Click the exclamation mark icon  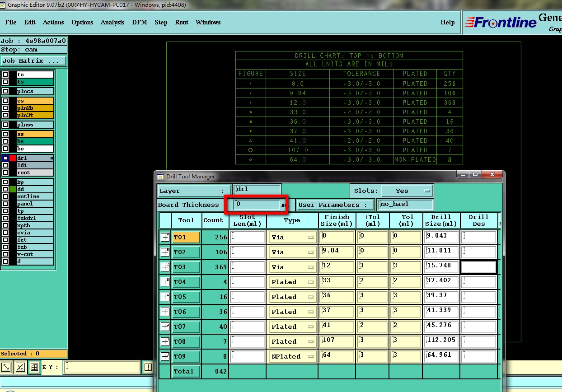[x=148, y=367]
